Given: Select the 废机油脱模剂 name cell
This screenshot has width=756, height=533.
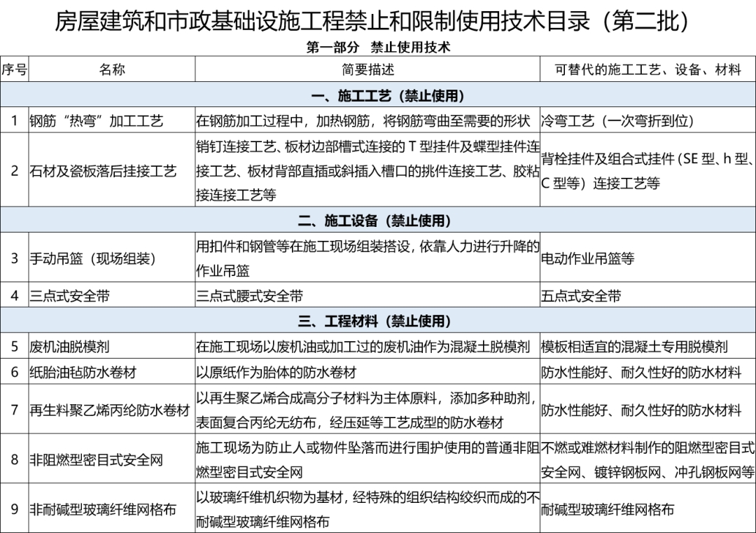Looking at the screenshot, I should click(x=69, y=347).
